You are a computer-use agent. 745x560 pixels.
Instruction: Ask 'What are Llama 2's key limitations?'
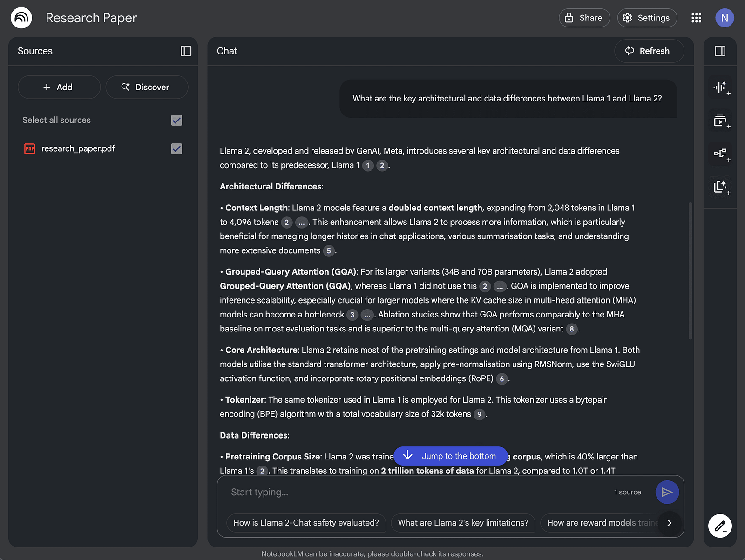pyautogui.click(x=463, y=523)
